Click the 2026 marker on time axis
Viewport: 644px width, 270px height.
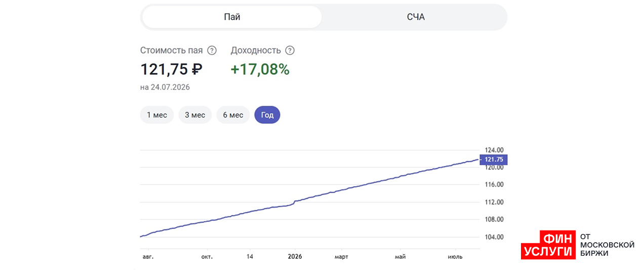pos(295,257)
